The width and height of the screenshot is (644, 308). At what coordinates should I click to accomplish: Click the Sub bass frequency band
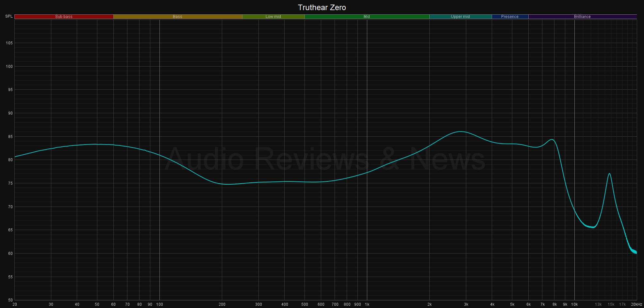pos(64,17)
